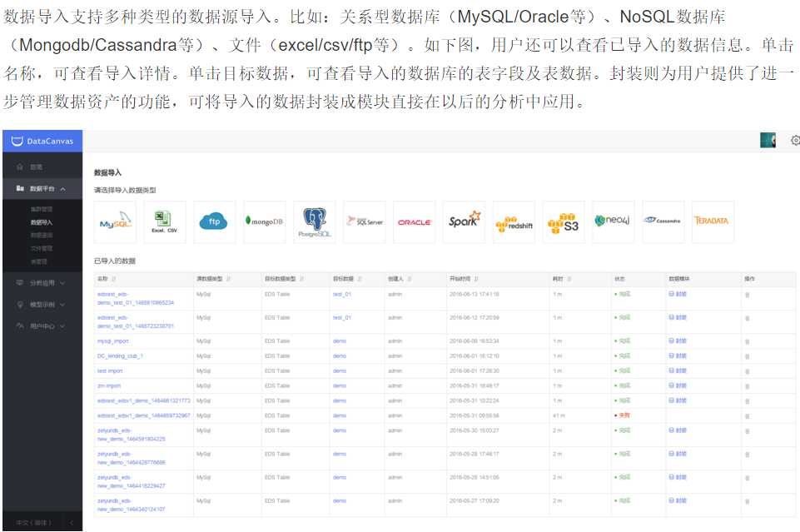The image size is (800, 532).
Task: Open edstest_edsv1_demo_1464661321773 details
Action: [143, 401]
